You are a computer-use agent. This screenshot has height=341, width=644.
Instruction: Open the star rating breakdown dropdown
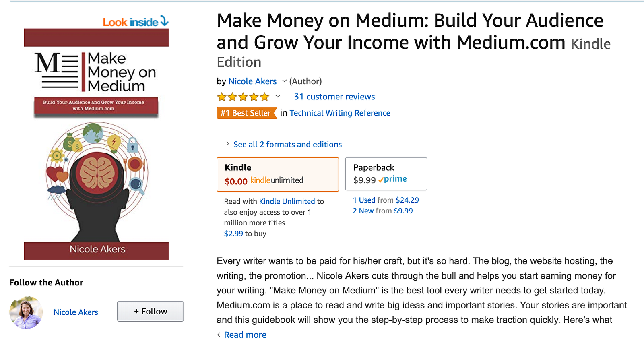278,97
